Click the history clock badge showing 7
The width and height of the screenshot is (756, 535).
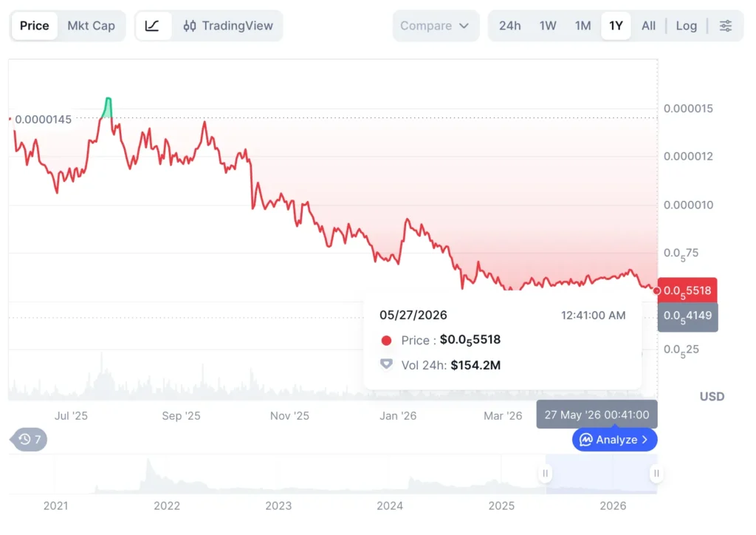(29, 440)
